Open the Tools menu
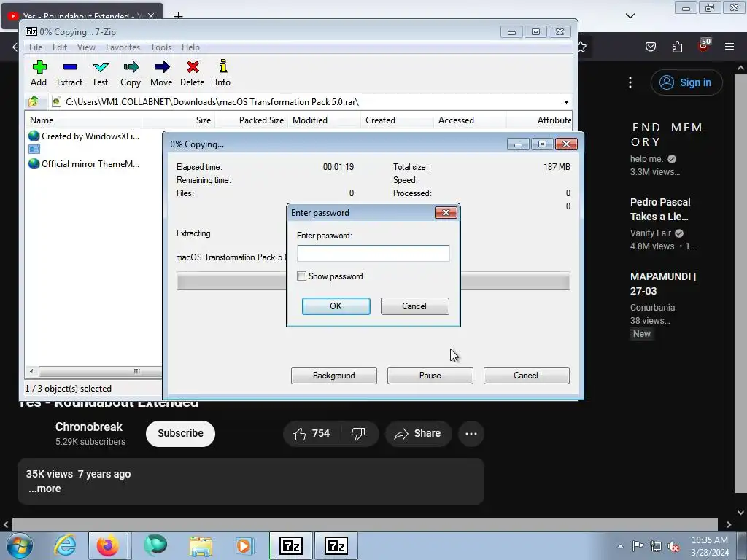This screenshot has height=560, width=747. click(x=161, y=47)
